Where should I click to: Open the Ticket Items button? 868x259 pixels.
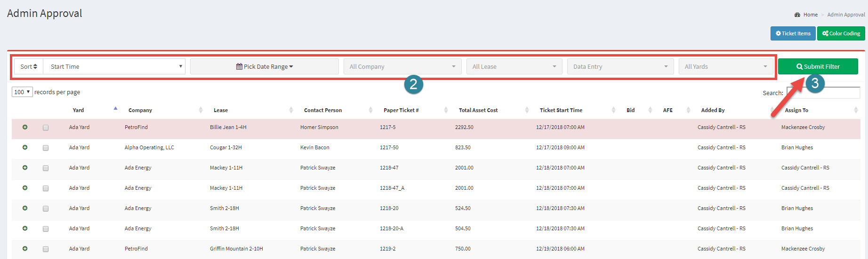coord(793,33)
